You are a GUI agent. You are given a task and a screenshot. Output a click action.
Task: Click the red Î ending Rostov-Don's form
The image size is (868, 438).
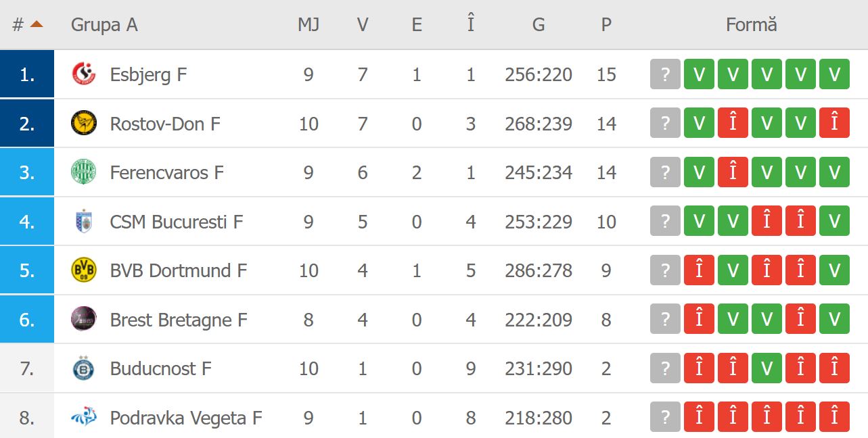(834, 123)
